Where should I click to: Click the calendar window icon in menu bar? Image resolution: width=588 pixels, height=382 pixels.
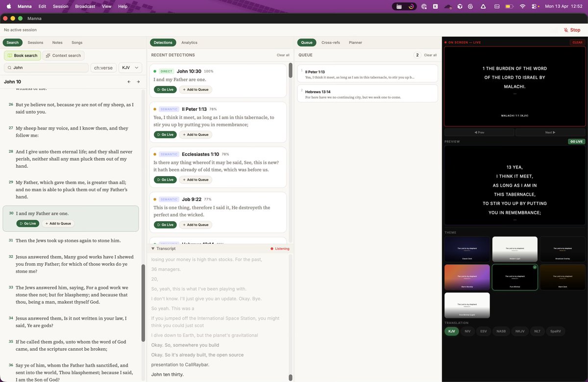(399, 6)
